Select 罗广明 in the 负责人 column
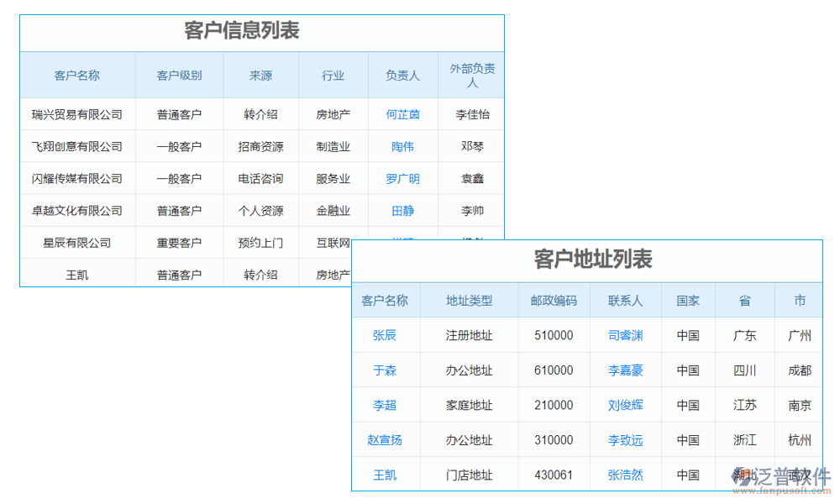This screenshot has height=504, width=840. 402,178
